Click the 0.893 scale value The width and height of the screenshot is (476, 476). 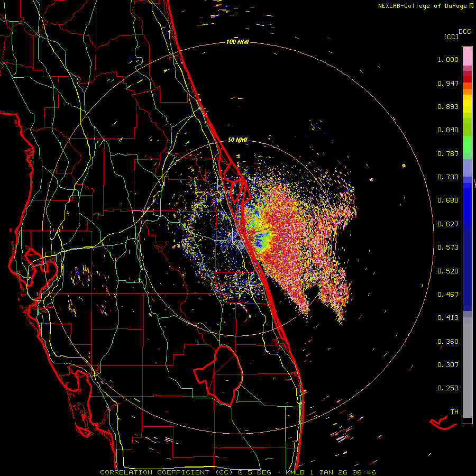448,106
